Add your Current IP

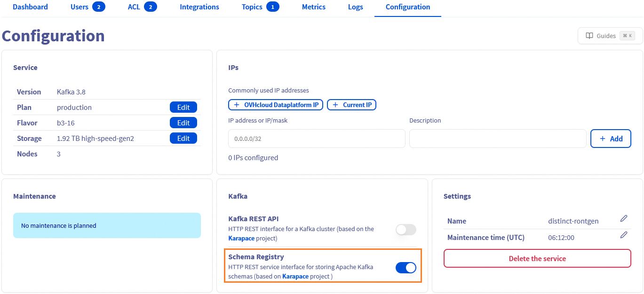point(351,104)
